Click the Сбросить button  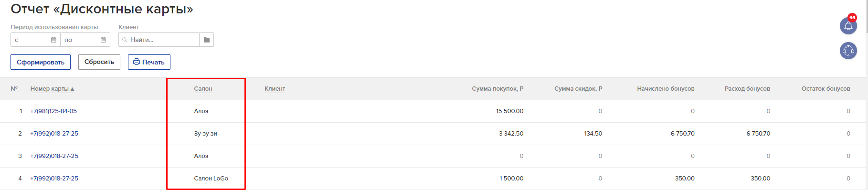pos(99,62)
